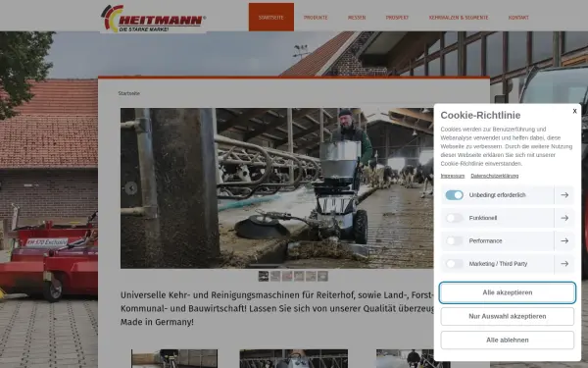The width and height of the screenshot is (588, 368).
Task: Expand Marketing / Third Party details arrow
Action: point(564,264)
